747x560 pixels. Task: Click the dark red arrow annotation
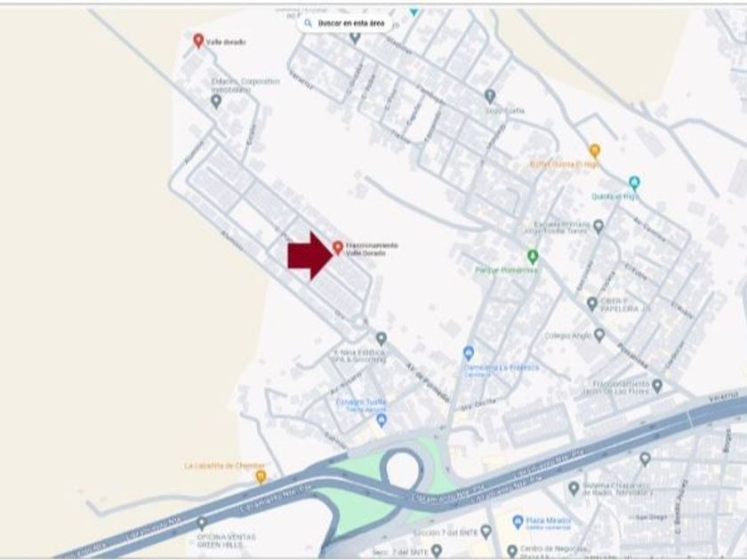309,256
